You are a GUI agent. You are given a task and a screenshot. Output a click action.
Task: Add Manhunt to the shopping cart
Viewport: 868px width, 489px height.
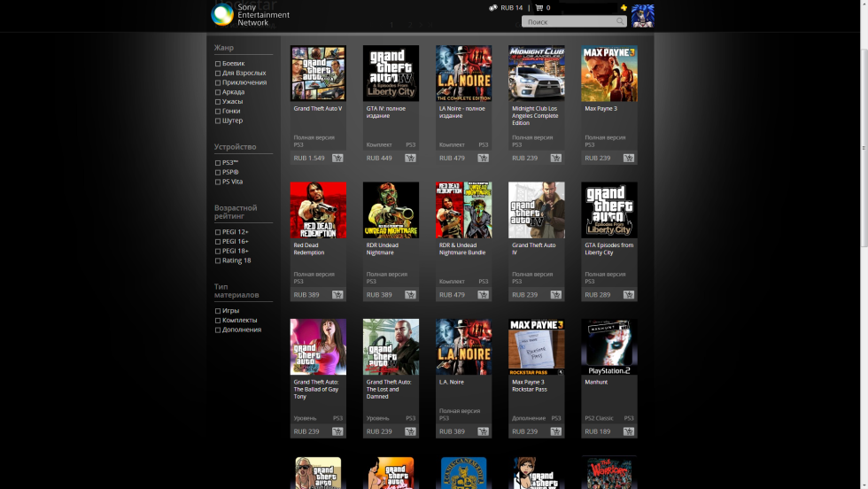(x=628, y=431)
